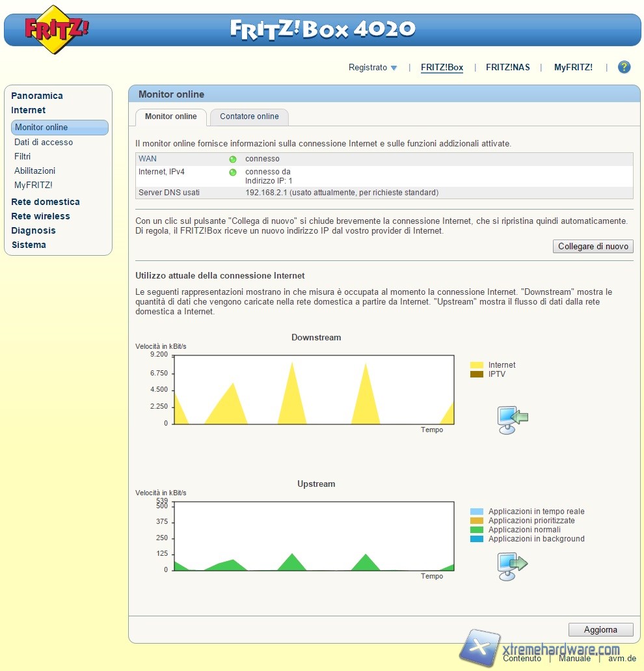Viewport: 644px width, 671px height.
Task: Click the green WAN status indicator
Action: click(233, 159)
